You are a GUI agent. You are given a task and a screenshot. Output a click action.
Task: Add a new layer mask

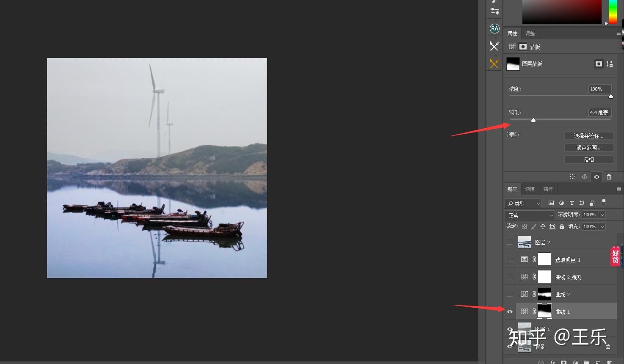point(564,362)
